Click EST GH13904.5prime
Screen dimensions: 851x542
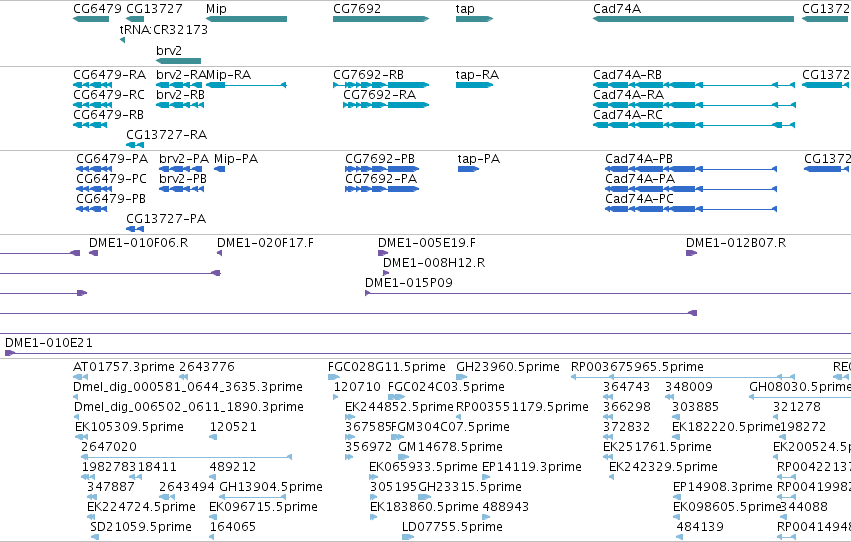(252, 497)
